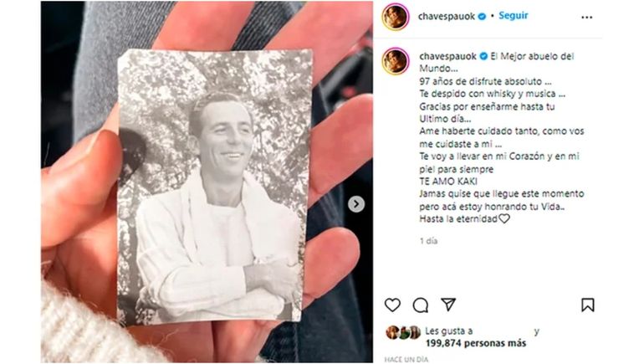The height and width of the screenshot is (364, 644).
Task: Open chavespauok avatar beside the caption
Action: coord(396,61)
